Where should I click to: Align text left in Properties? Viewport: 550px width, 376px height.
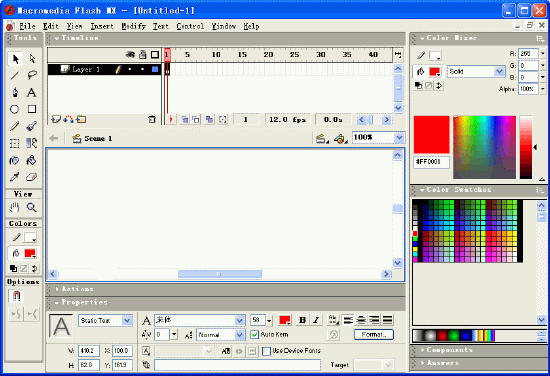(x=348, y=320)
